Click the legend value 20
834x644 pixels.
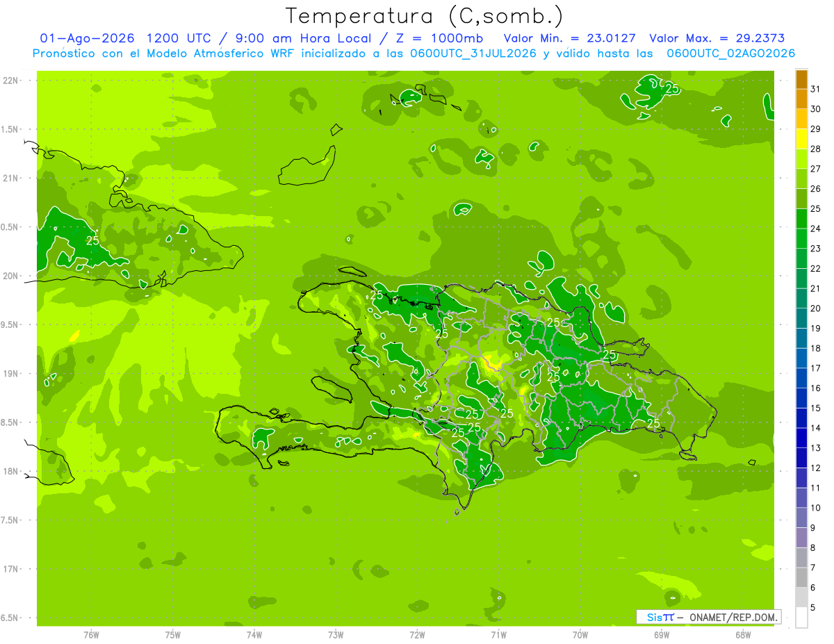point(816,308)
